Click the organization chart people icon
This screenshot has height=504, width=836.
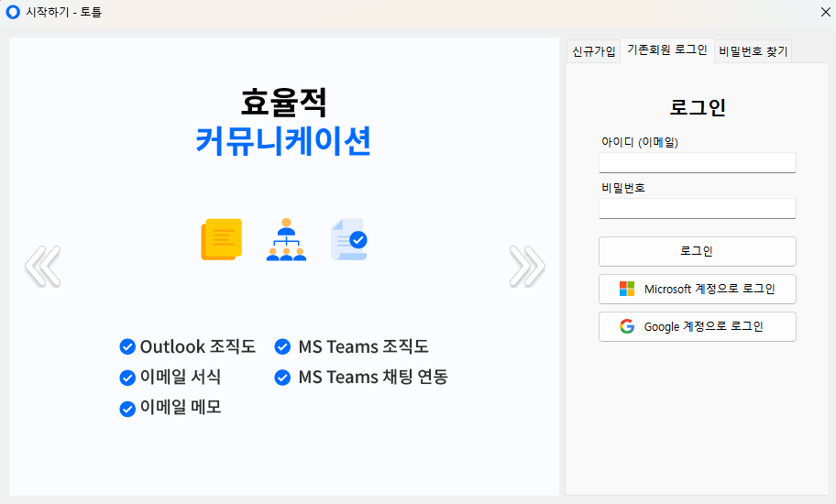tap(285, 239)
